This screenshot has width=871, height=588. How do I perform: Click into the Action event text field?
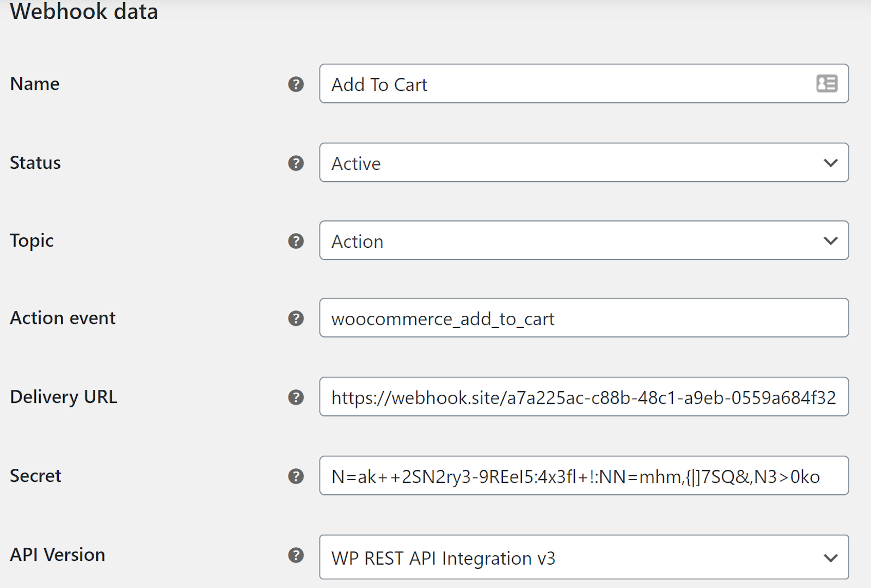click(584, 318)
